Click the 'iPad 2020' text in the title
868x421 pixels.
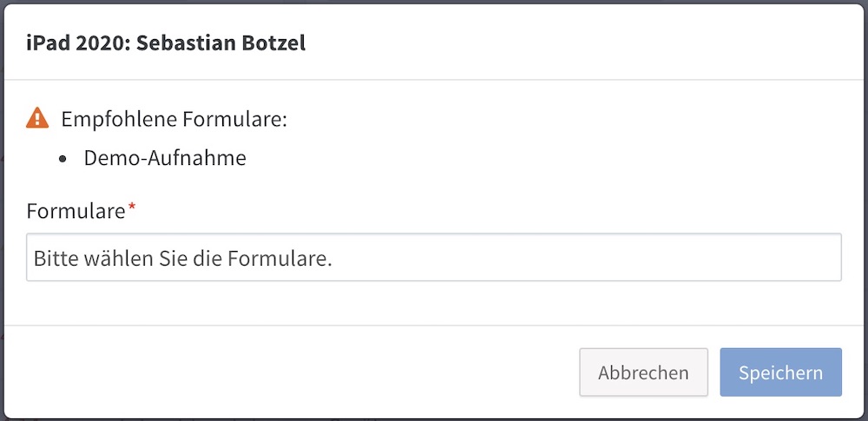point(76,43)
